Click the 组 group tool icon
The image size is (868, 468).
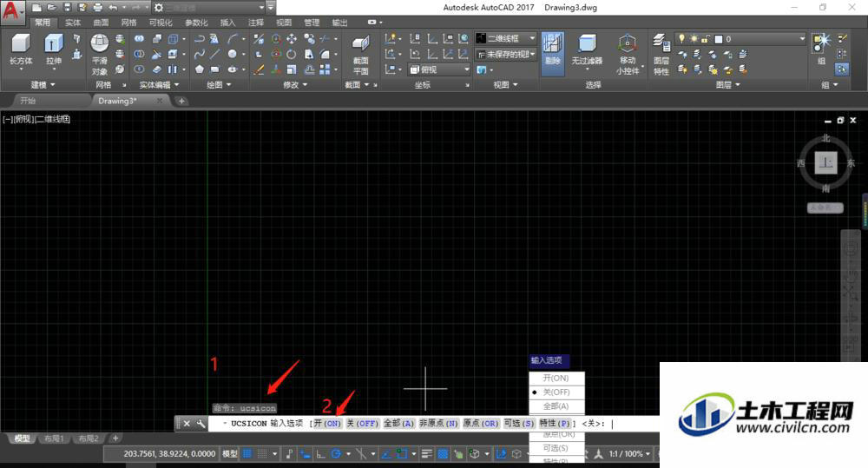[821, 49]
